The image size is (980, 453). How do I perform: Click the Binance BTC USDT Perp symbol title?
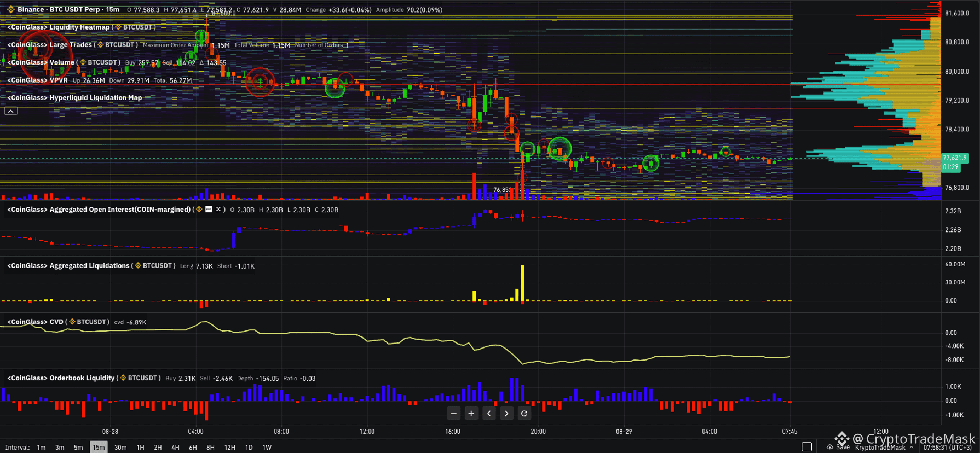(x=68, y=10)
